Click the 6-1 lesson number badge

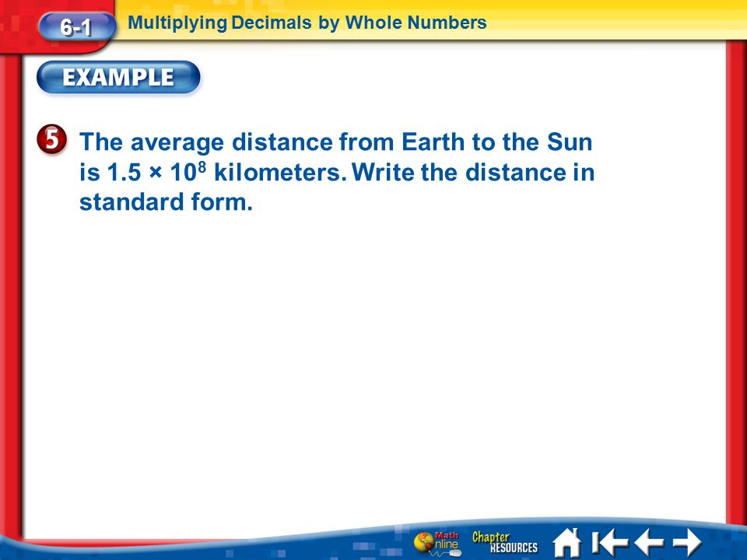(76, 26)
